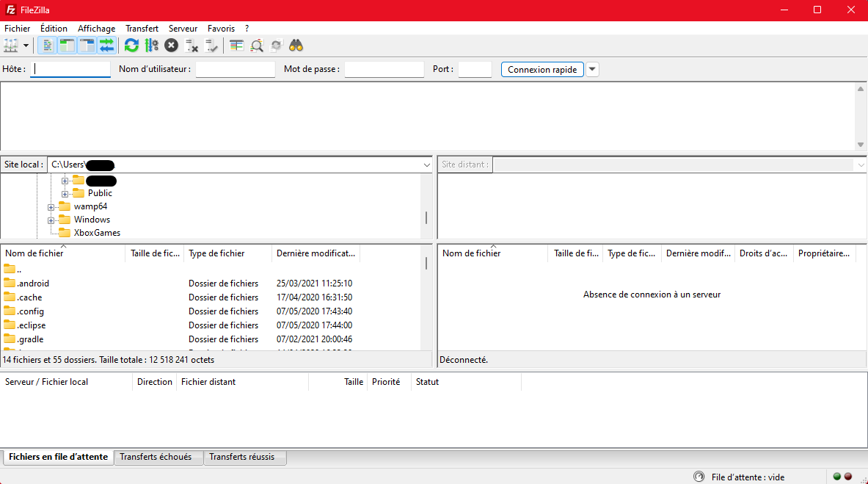
Task: Toggle processing of the transfer queue
Action: click(151, 46)
